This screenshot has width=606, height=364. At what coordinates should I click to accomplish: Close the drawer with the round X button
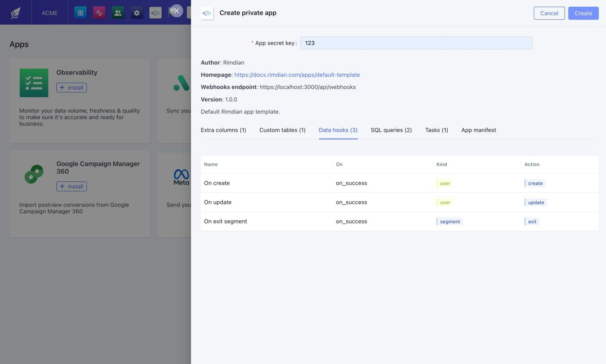[177, 11]
